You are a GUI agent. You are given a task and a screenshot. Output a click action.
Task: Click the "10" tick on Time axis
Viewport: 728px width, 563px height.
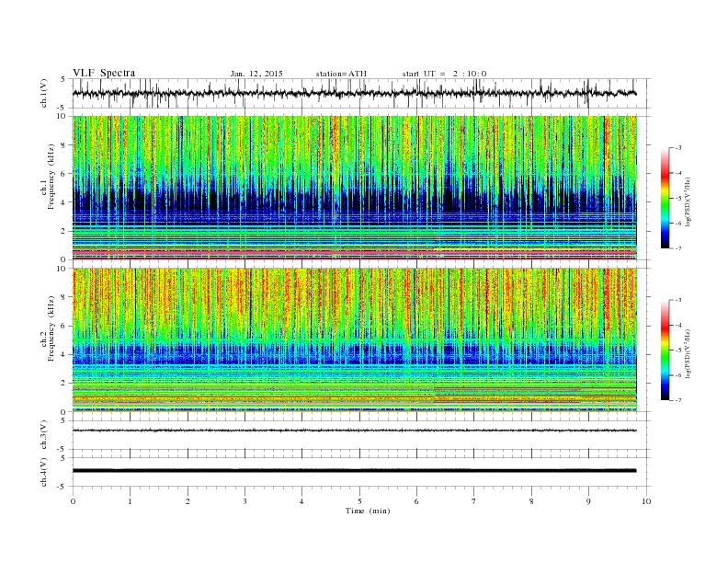point(646,501)
